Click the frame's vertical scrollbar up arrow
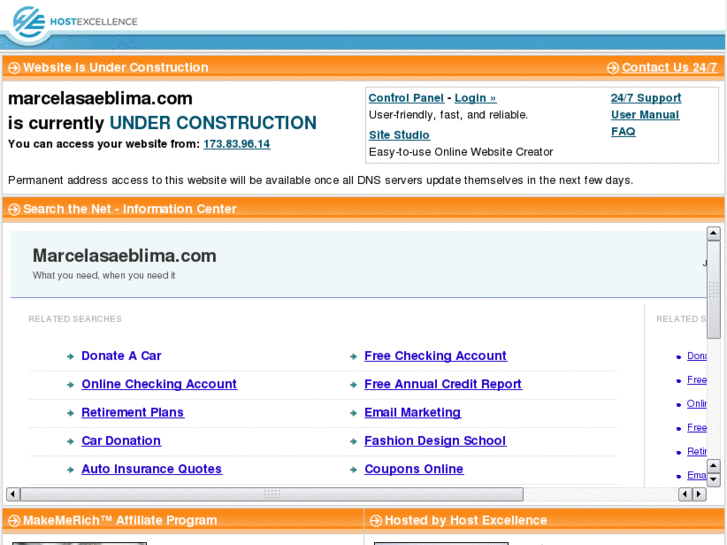Viewport: 727px width, 545px height. (x=713, y=233)
